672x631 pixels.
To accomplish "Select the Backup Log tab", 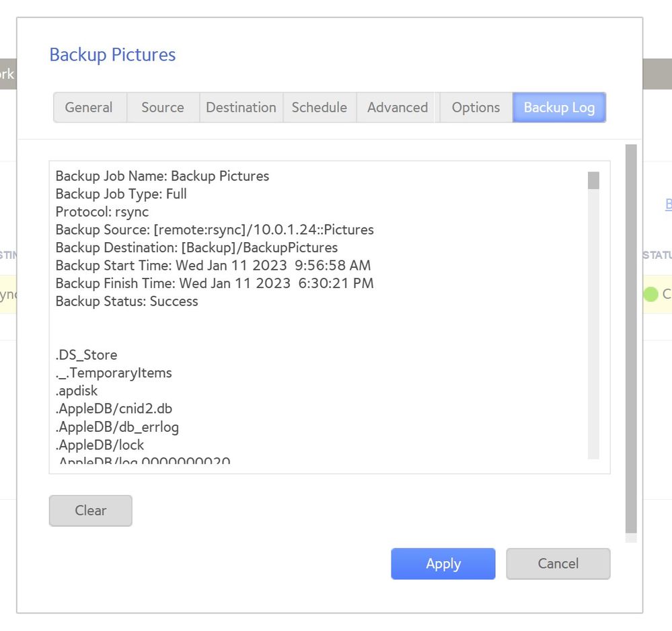I will pos(559,108).
